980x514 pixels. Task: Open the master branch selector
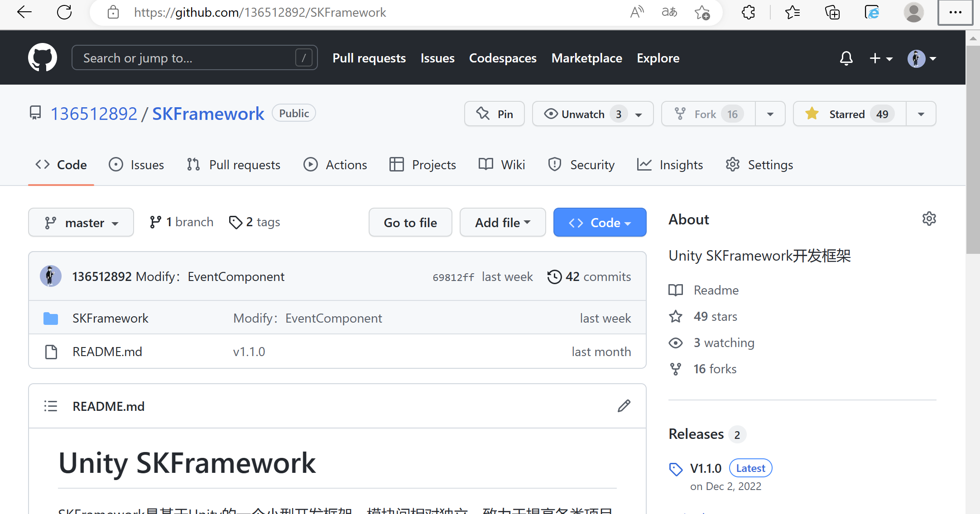81,222
